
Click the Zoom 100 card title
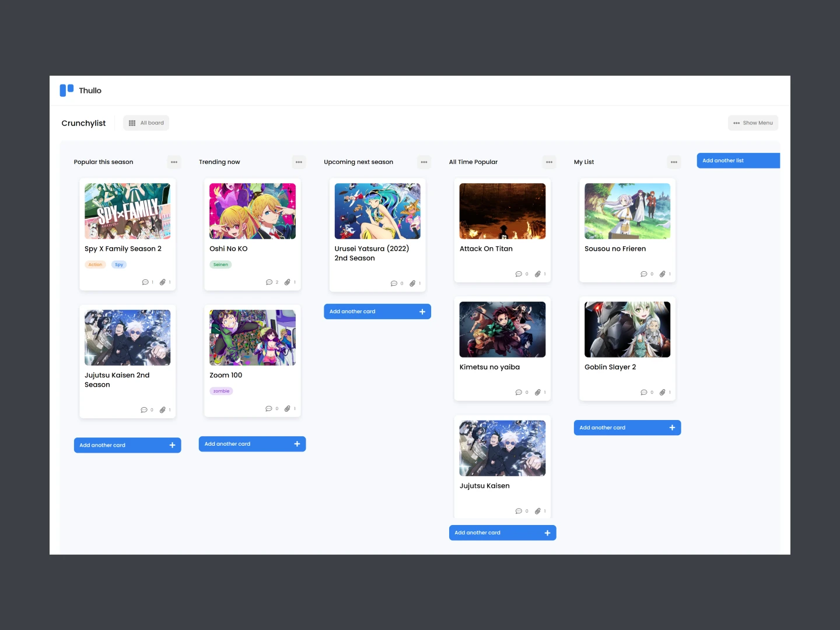[226, 375]
